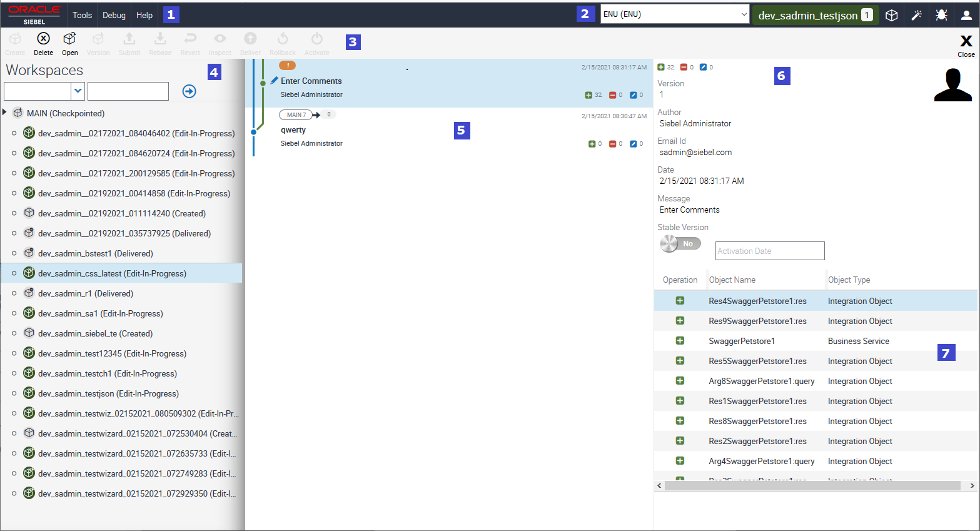Image resolution: width=980 pixels, height=531 pixels.
Task: Click the Activation Date input field
Action: pyautogui.click(x=769, y=251)
